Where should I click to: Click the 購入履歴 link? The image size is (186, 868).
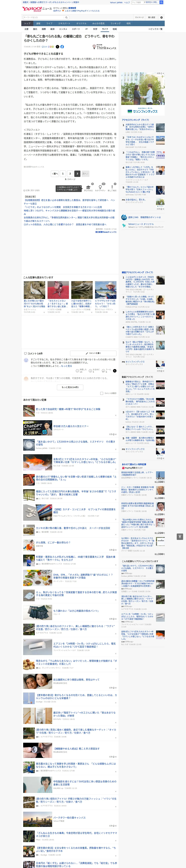tap(152, 18)
